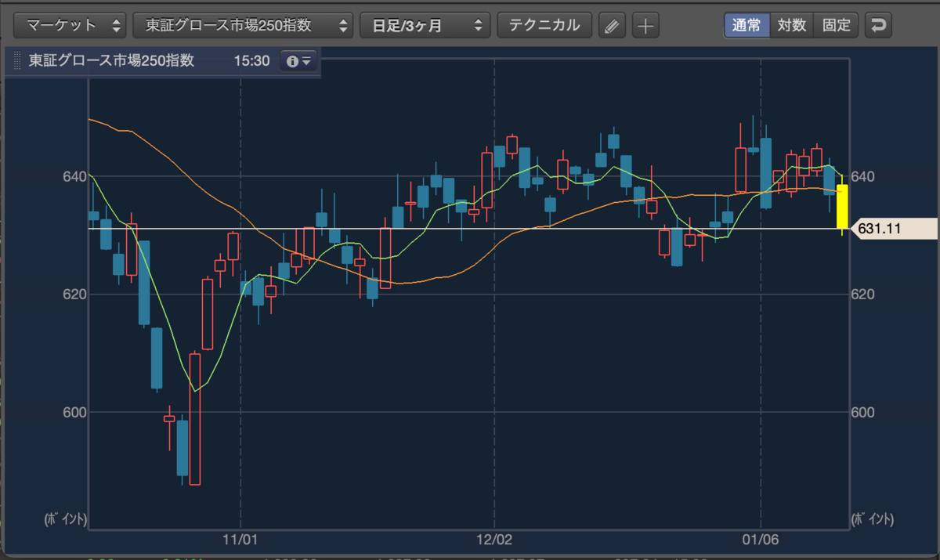This screenshot has width=940, height=560.
Task: Change the 日足/3ヶ月 timeframe dropdown
Action: (425, 25)
